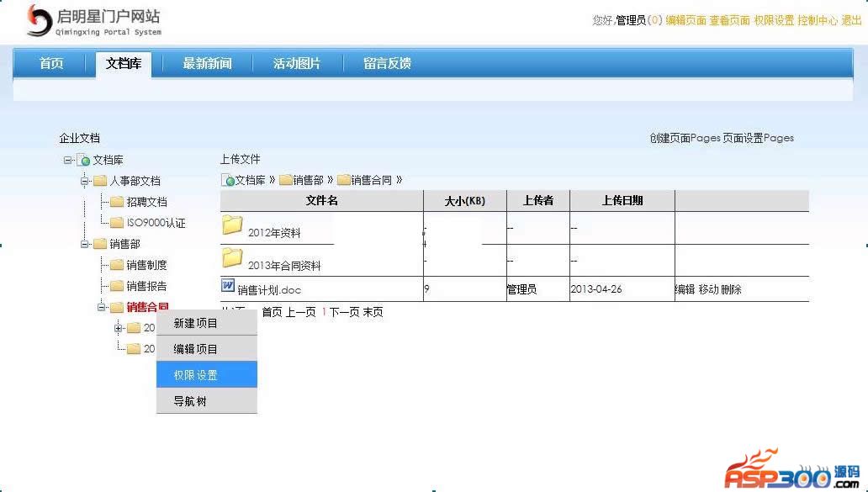Collapse the 人事部文档 tree node

click(85, 182)
